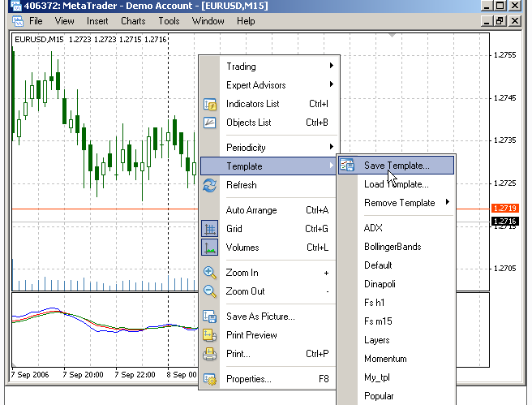Apply the Default template
Screen dimensions: 532x405
tap(396, 265)
